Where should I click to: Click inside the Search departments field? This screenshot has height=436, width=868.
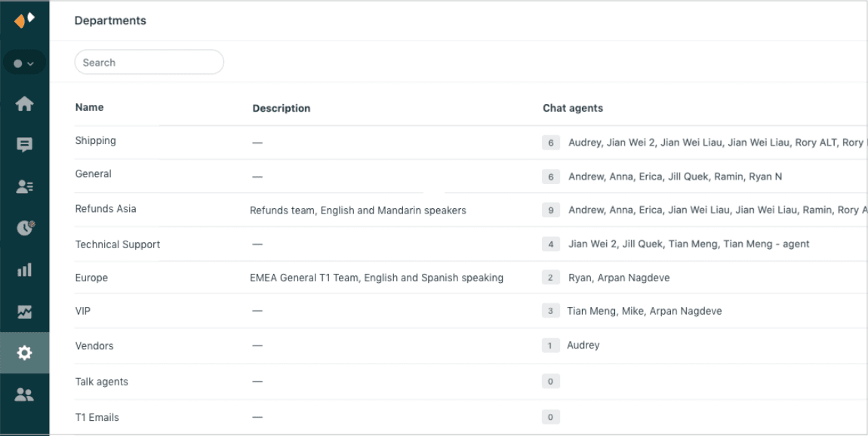[x=149, y=62]
